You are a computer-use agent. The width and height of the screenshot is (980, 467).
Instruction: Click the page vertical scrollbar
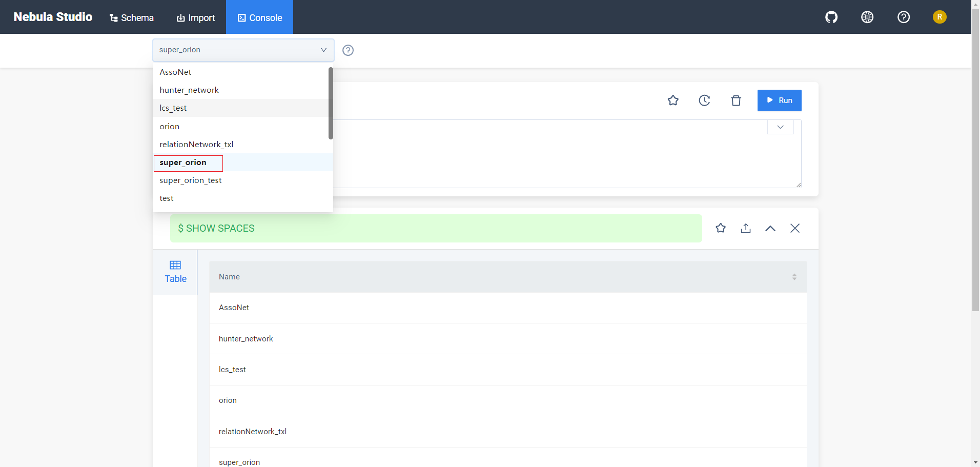975,160
